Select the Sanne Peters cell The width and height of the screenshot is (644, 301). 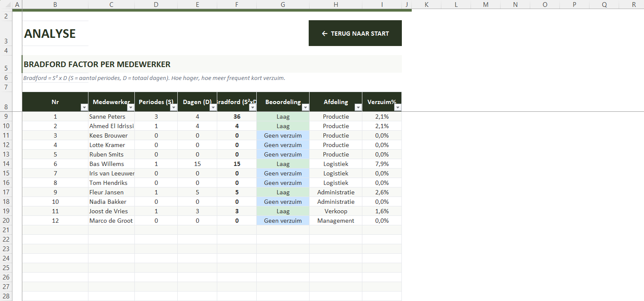click(x=111, y=117)
